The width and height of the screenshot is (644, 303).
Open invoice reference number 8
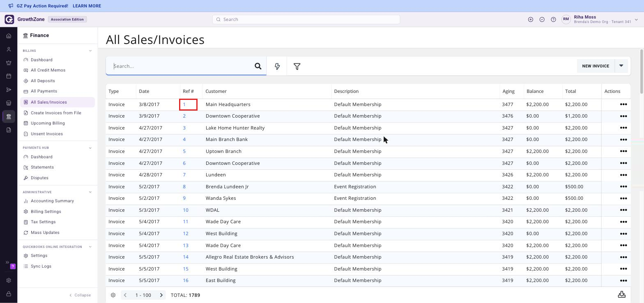[184, 187]
